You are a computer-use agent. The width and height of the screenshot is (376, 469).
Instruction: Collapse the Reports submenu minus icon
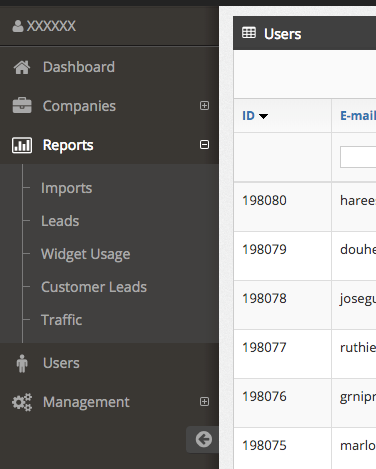click(x=204, y=145)
